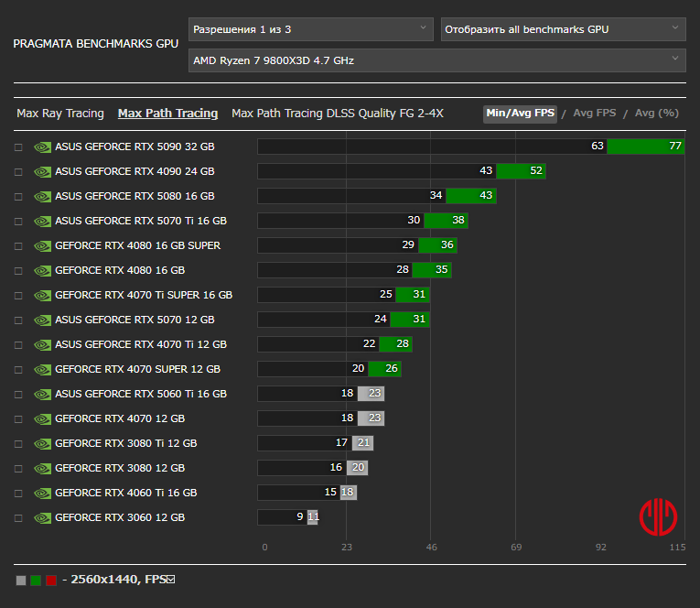Show Avg FPS view
700x608 pixels.
click(x=594, y=114)
